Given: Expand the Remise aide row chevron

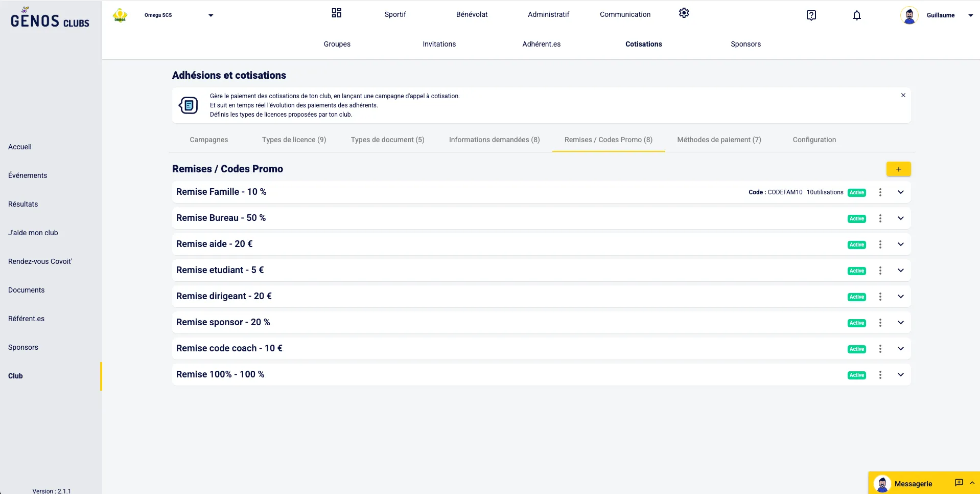Looking at the screenshot, I should [900, 244].
